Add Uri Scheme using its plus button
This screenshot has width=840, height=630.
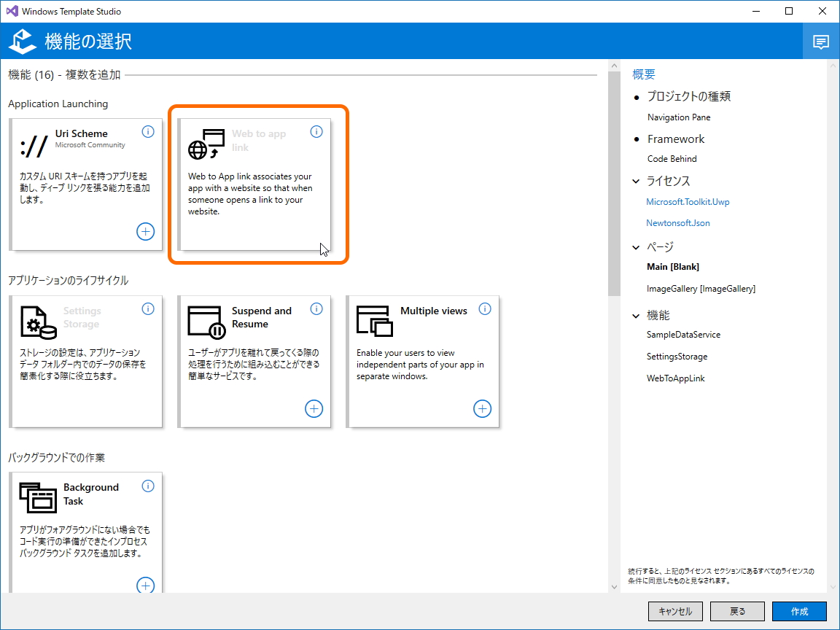[x=145, y=231]
